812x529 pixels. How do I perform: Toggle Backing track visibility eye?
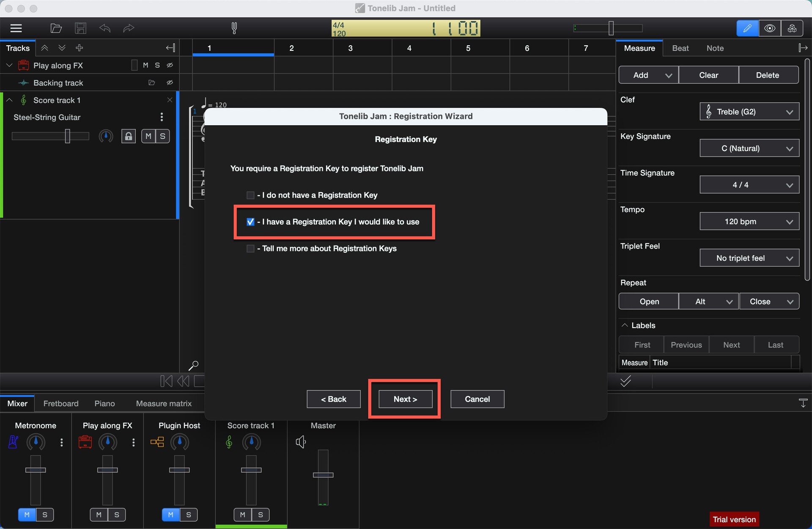[x=170, y=83]
